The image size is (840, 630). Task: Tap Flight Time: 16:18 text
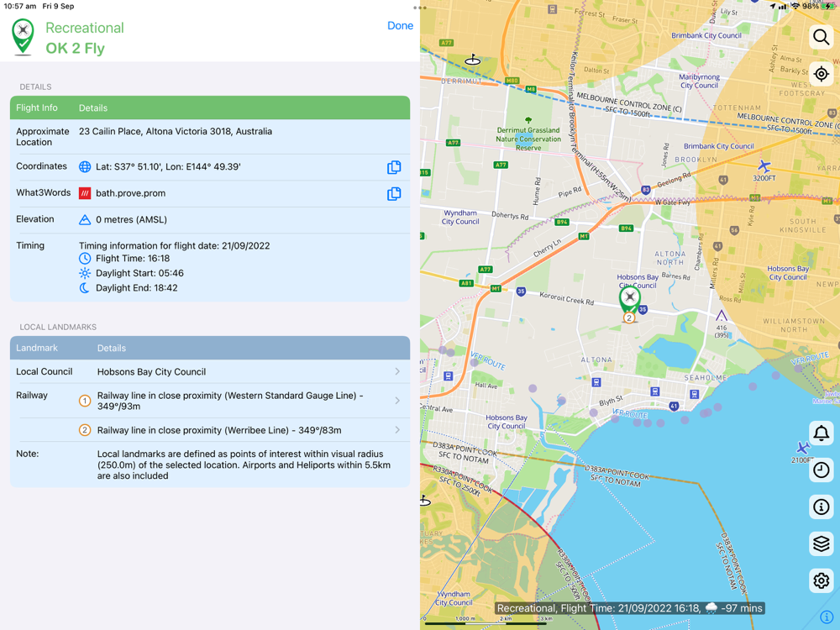point(133,258)
